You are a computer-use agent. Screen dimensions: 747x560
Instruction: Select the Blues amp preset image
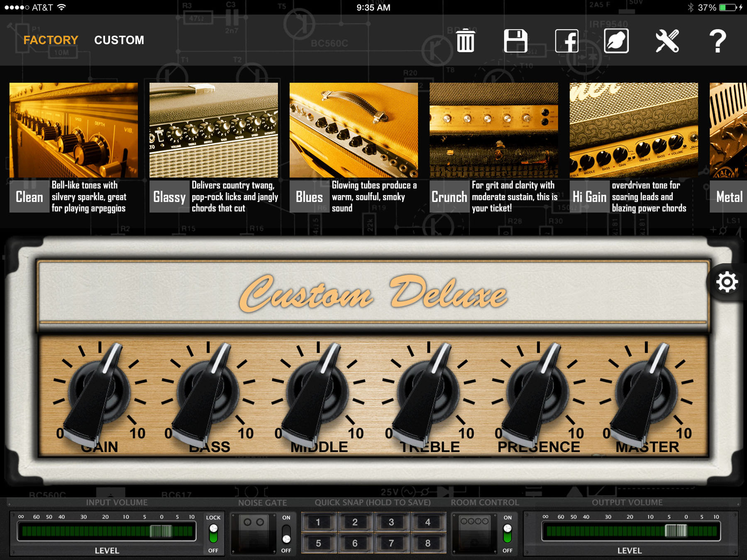tap(354, 130)
